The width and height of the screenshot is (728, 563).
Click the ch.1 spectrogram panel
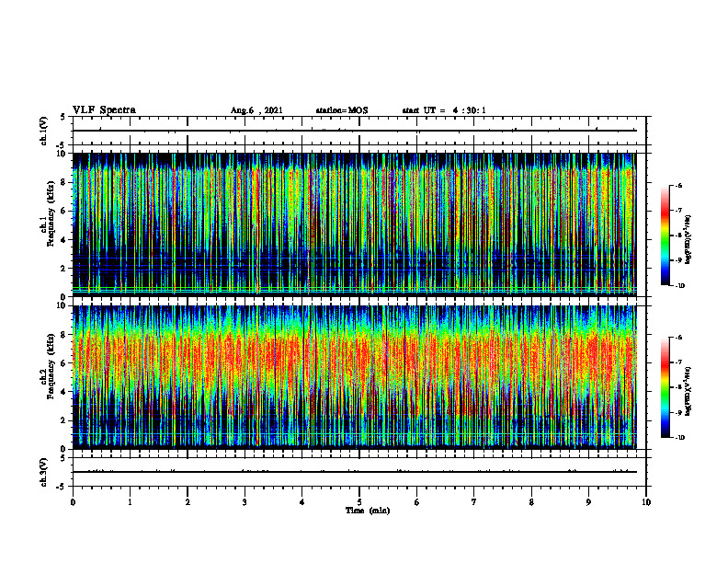pos(354,224)
